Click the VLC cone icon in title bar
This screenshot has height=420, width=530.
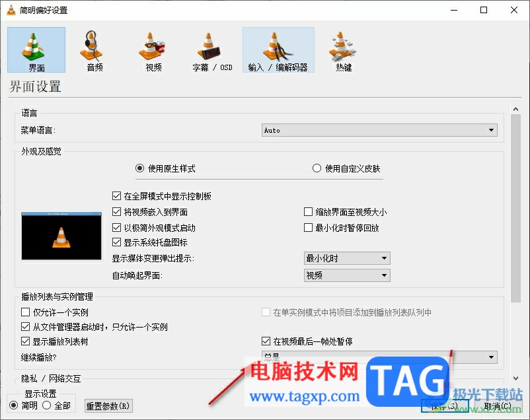point(11,10)
